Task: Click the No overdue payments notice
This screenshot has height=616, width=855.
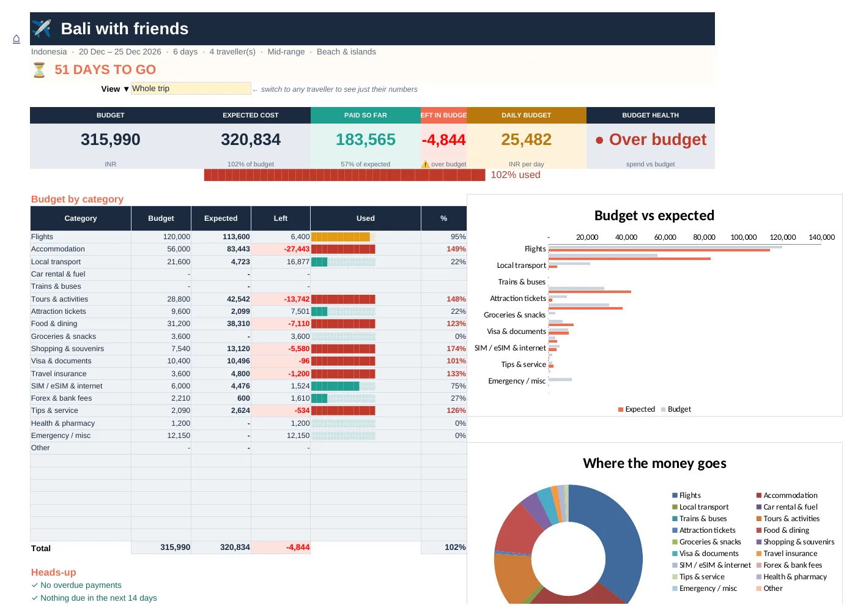Action: (76, 585)
